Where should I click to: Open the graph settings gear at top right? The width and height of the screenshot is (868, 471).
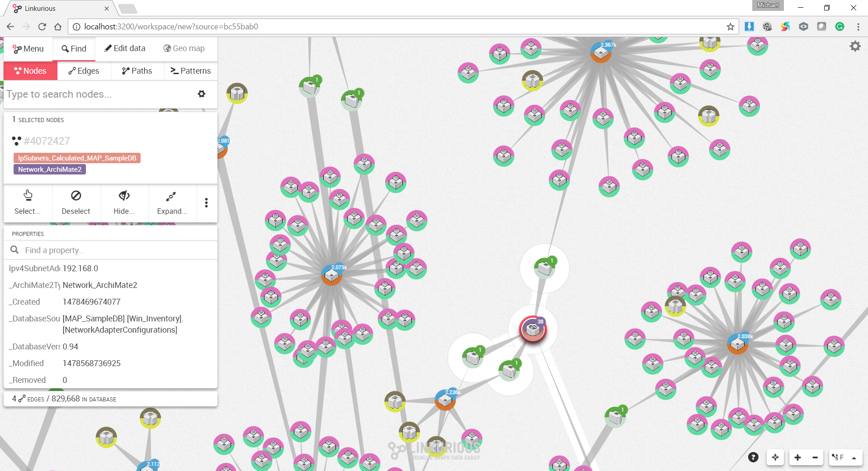[x=855, y=46]
